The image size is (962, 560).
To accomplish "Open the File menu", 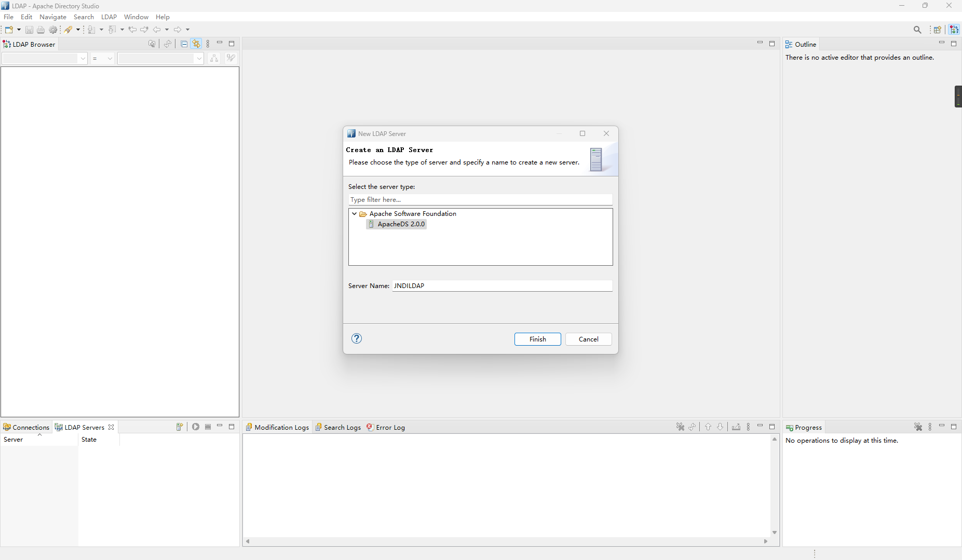I will click(x=9, y=17).
